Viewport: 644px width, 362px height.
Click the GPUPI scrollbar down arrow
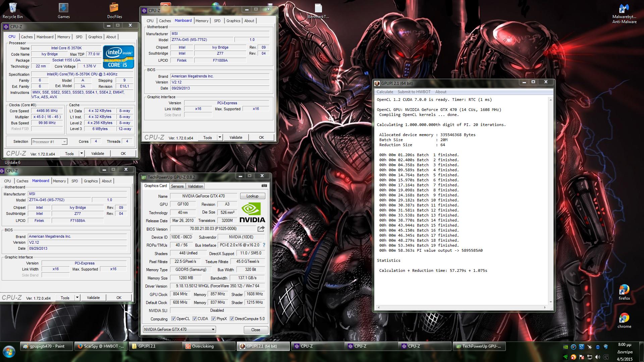point(550,302)
